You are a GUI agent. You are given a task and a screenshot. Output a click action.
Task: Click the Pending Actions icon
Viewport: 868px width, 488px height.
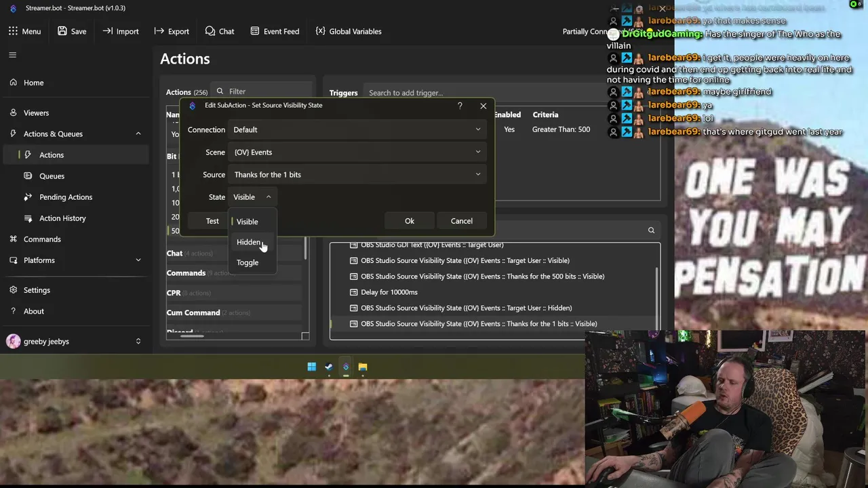(28, 197)
